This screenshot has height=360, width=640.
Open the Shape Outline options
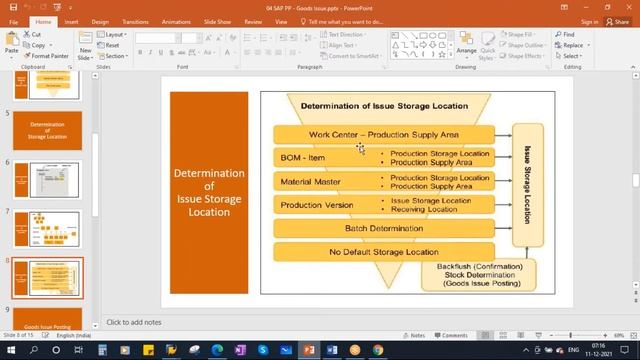[522, 45]
